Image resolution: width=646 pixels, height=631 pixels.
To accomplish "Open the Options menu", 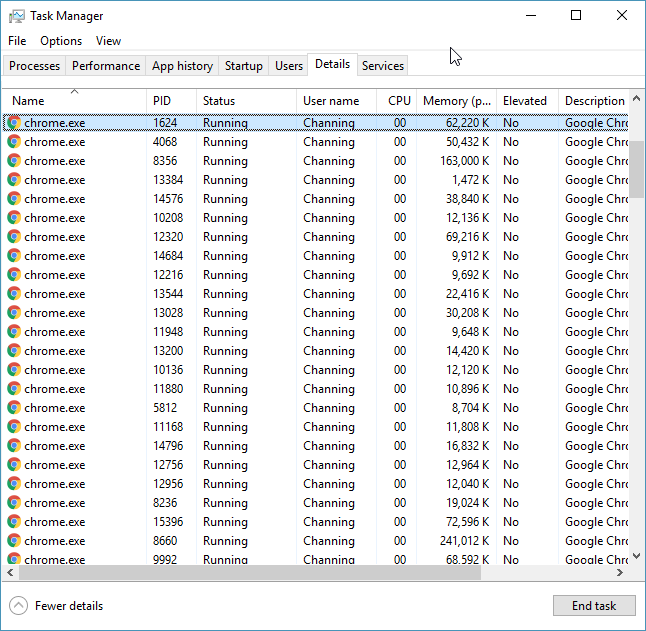I will point(61,41).
